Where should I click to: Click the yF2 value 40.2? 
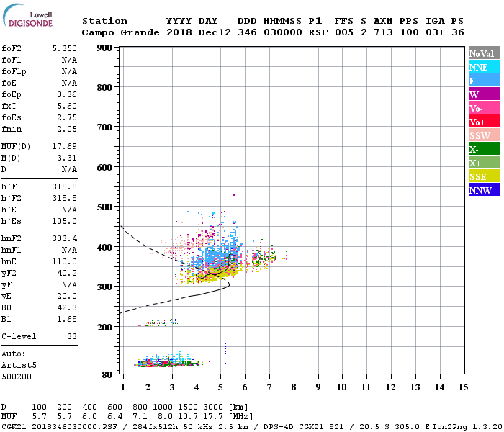pos(67,273)
